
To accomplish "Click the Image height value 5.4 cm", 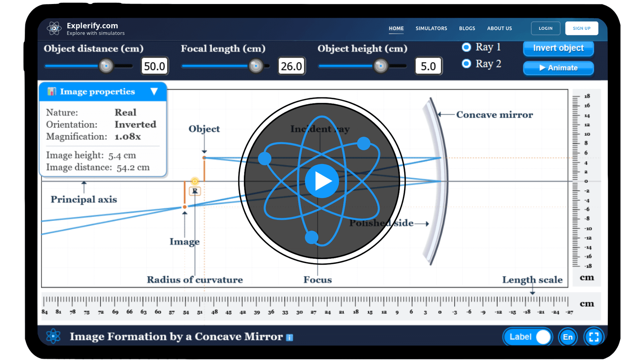I will tap(122, 155).
